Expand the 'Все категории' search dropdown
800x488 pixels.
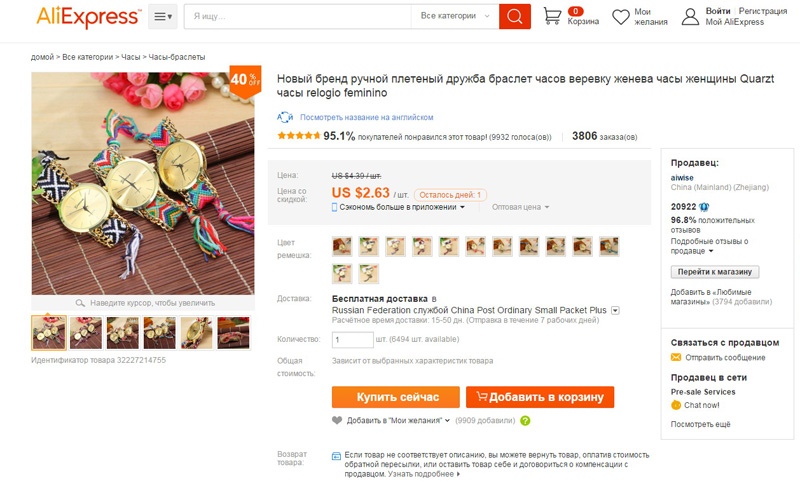(x=455, y=16)
